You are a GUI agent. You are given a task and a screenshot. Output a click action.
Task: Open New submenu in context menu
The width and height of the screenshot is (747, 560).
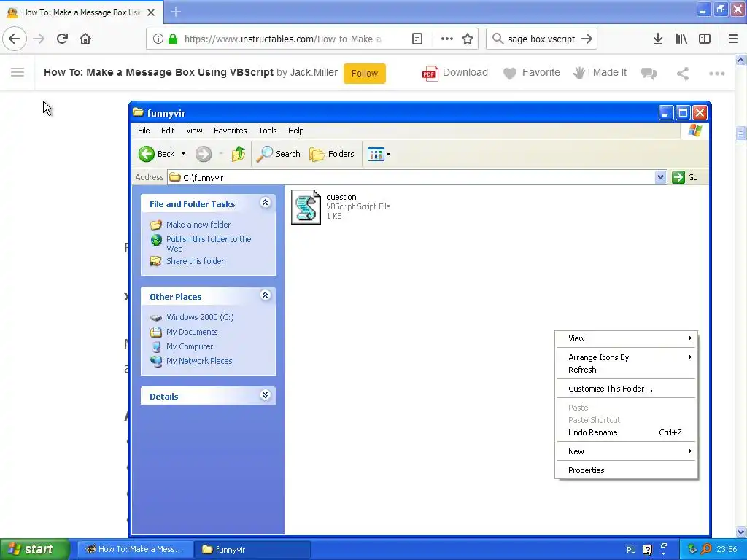tap(626, 451)
